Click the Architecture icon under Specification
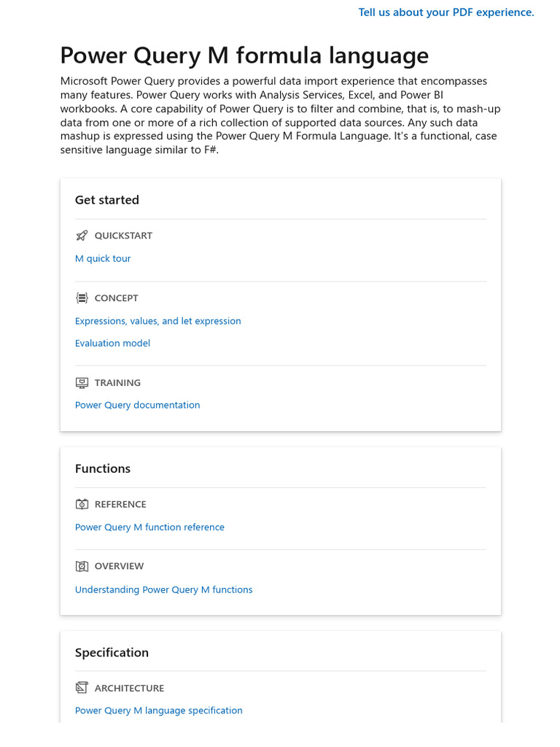 coord(82,688)
